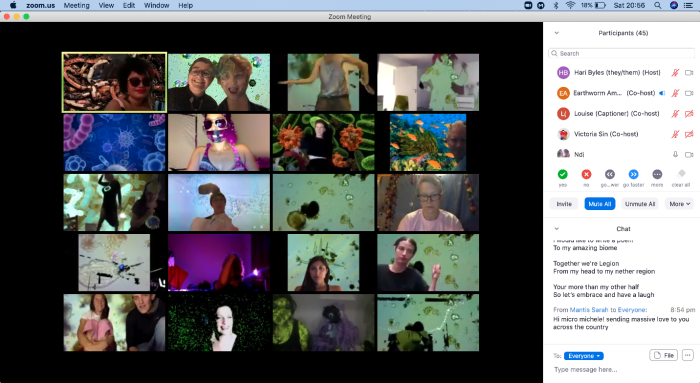This screenshot has height=383, width=700.
Task: Click Victoria Sin's muted microphone icon
Action: [x=675, y=134]
